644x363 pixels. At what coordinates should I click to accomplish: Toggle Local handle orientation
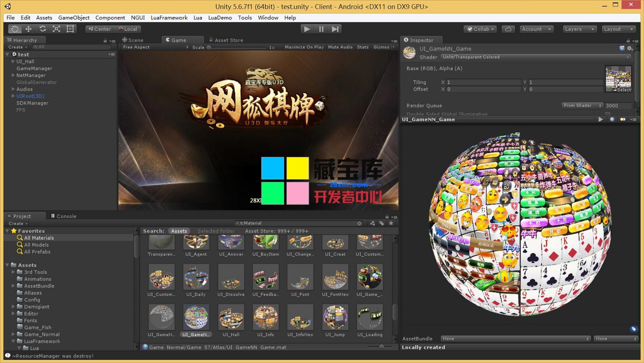coord(128,29)
